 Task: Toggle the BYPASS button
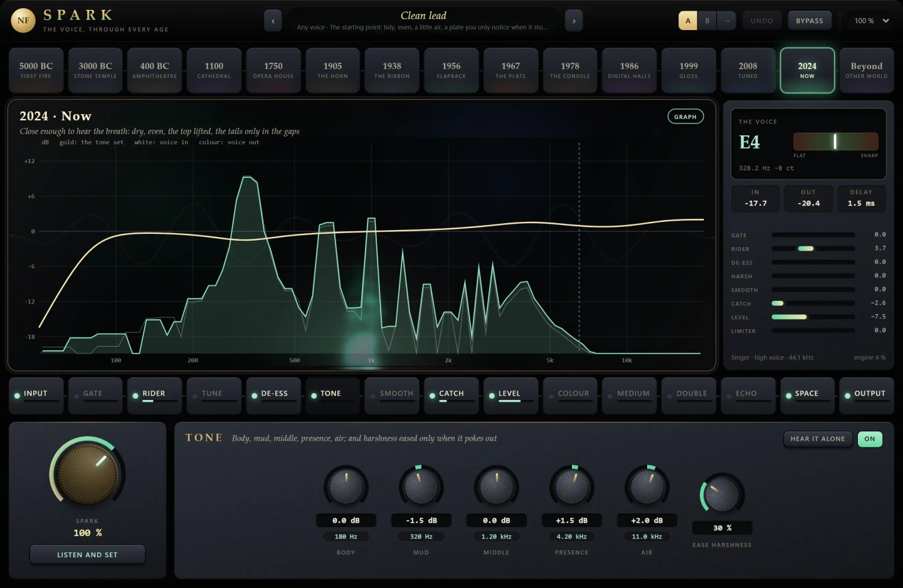[x=810, y=21]
